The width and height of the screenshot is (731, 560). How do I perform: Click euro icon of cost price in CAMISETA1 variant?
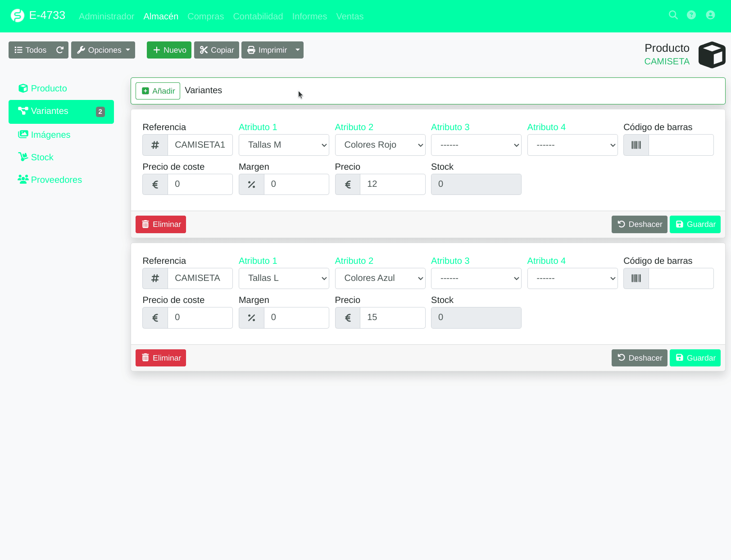click(155, 184)
